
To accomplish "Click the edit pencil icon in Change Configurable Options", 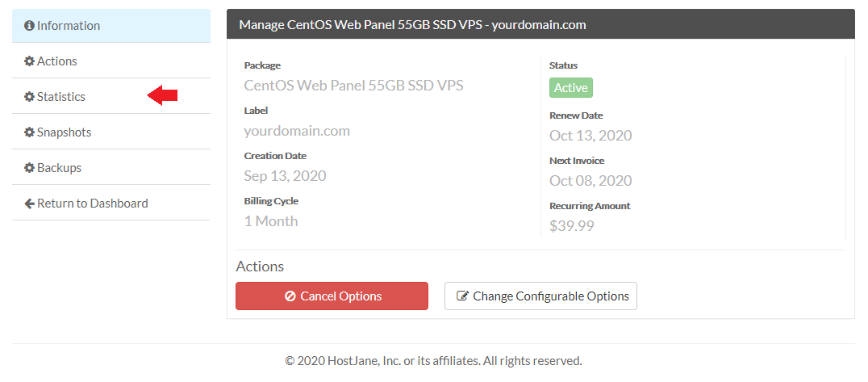I will coord(462,296).
